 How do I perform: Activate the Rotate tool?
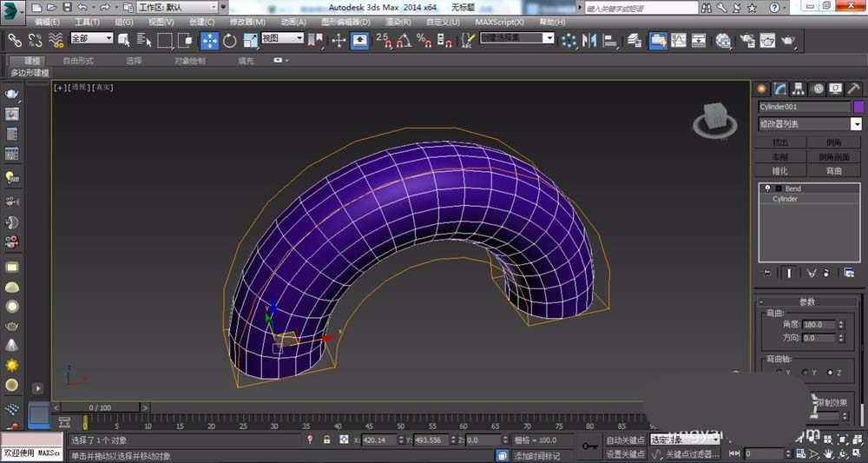[x=229, y=40]
